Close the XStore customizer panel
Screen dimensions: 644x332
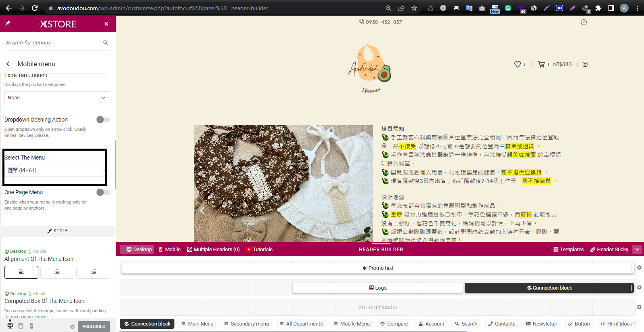click(x=106, y=24)
